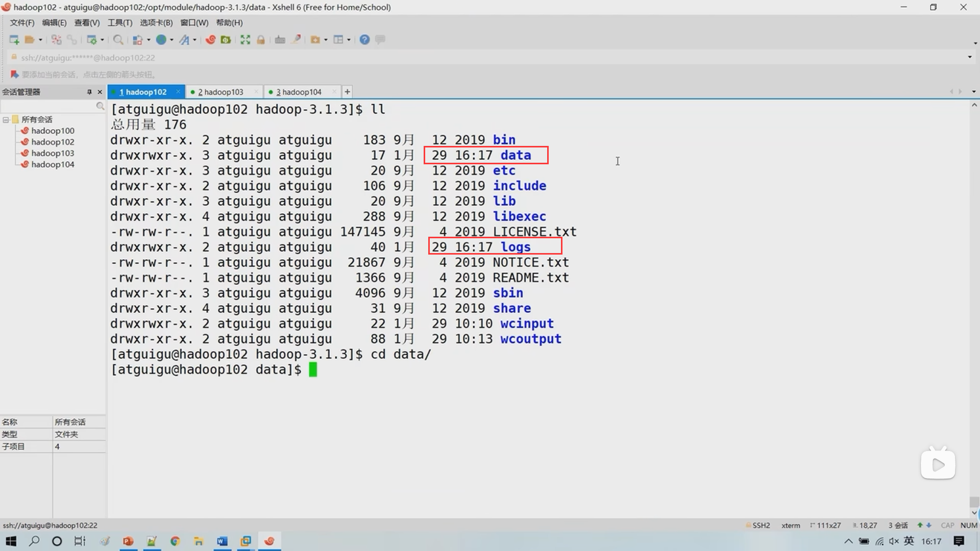Click the muted speaker volume tray icon

894,541
